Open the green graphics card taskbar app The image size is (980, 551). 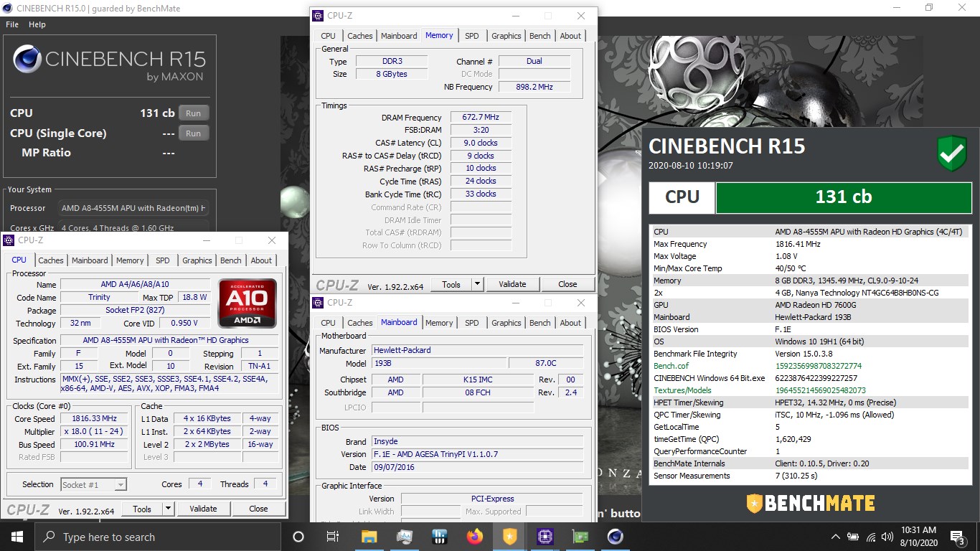[580, 537]
